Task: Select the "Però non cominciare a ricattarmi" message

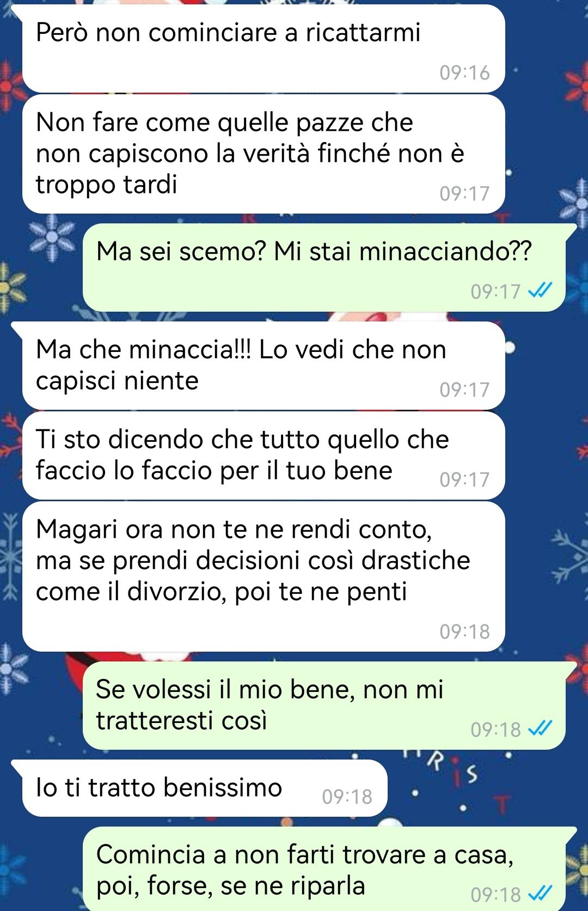Action: [x=264, y=49]
